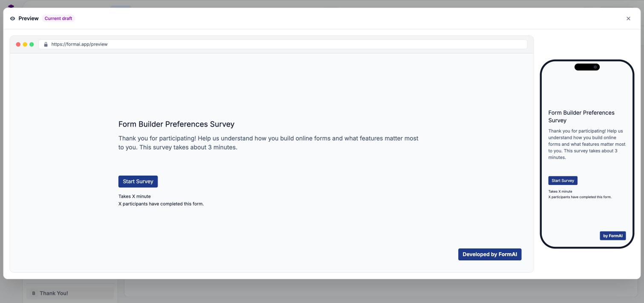
Task: Click the desktop survey description paragraph
Action: [268, 143]
